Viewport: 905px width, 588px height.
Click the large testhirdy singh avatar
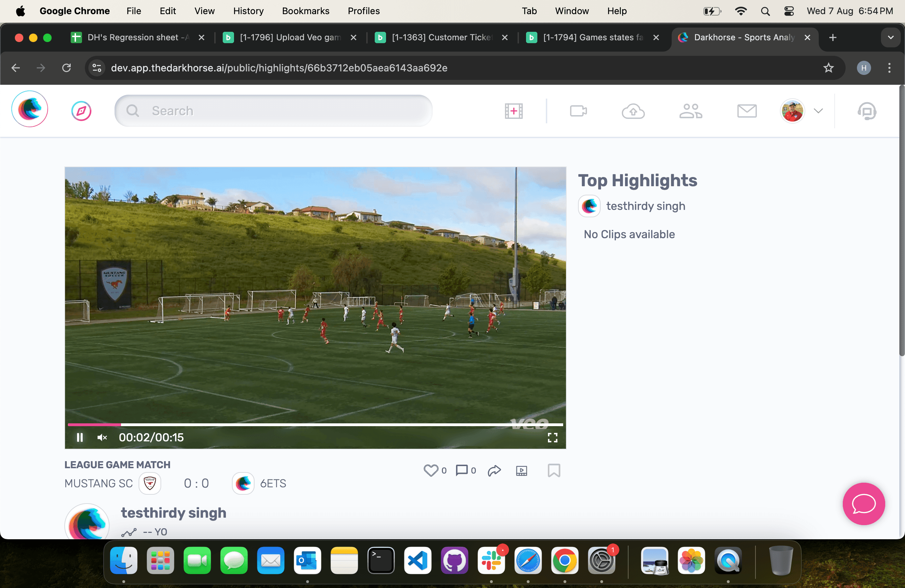(x=87, y=522)
